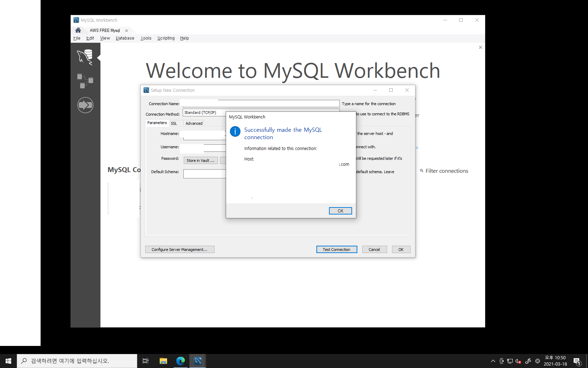The height and width of the screenshot is (368, 588).
Task: Show hidden system tray icons
Action: click(493, 361)
